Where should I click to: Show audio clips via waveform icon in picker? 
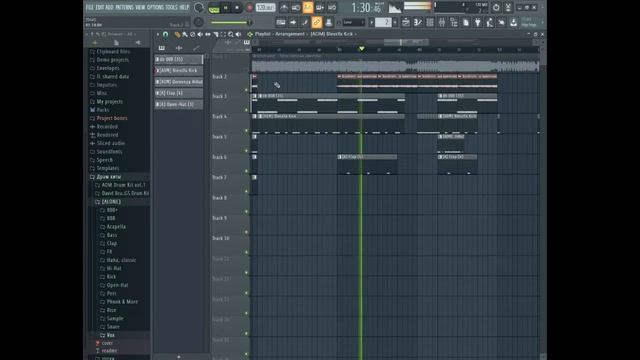179,48
